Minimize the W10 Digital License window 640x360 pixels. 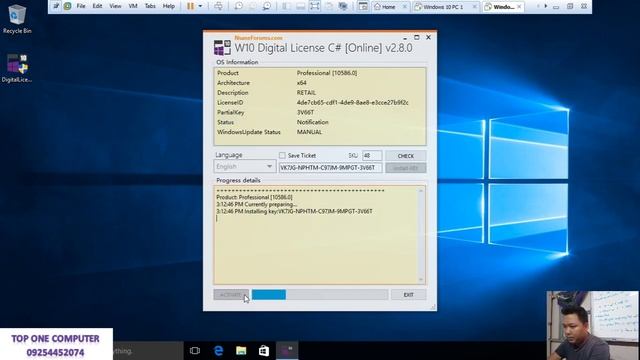(x=405, y=38)
